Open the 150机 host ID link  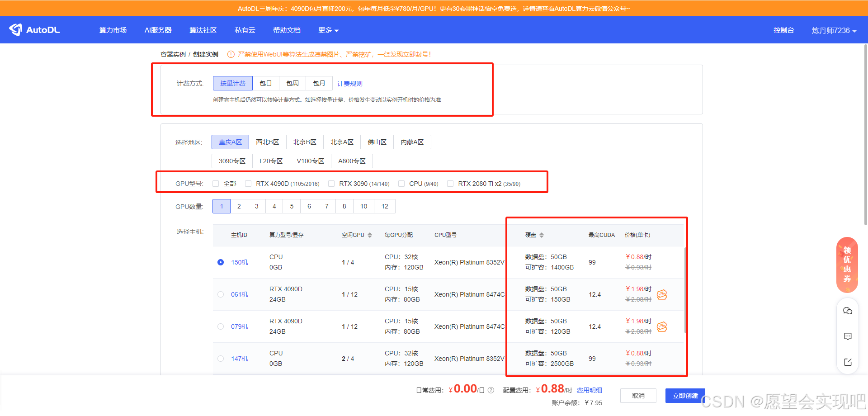click(240, 262)
